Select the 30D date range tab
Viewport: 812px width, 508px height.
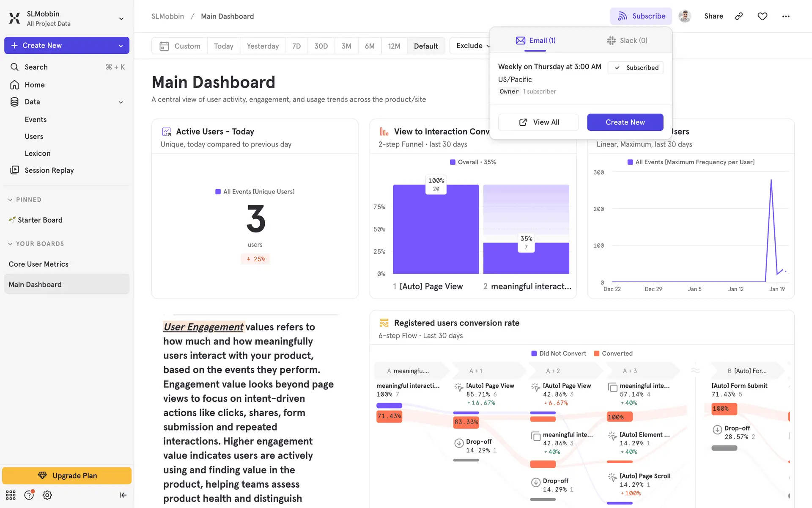[x=321, y=46]
